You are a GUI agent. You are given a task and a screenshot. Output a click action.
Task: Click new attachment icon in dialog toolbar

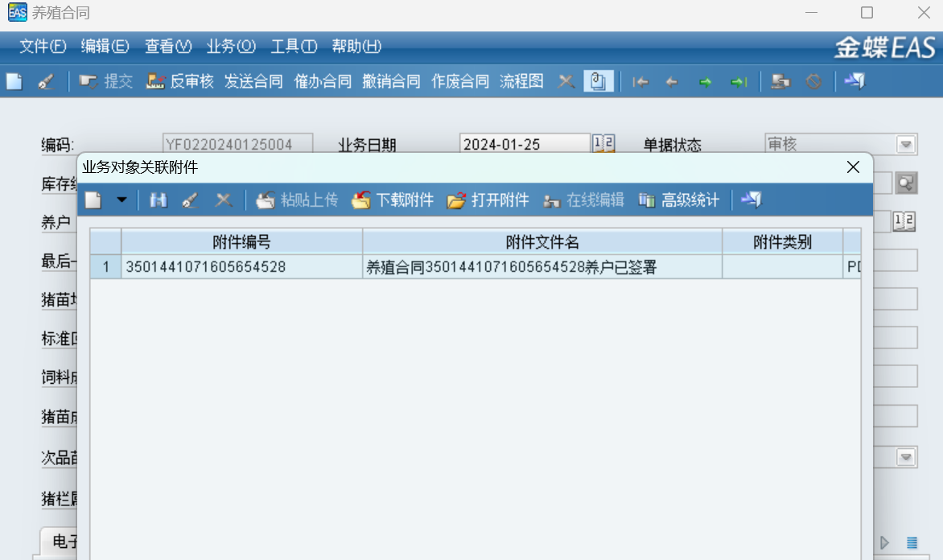pyautogui.click(x=94, y=200)
